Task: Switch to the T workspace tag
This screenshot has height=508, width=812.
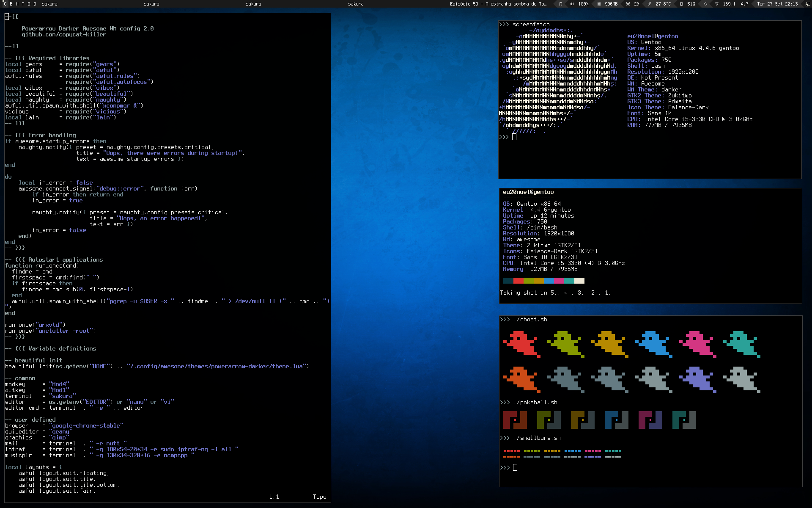Action: pos(23,4)
